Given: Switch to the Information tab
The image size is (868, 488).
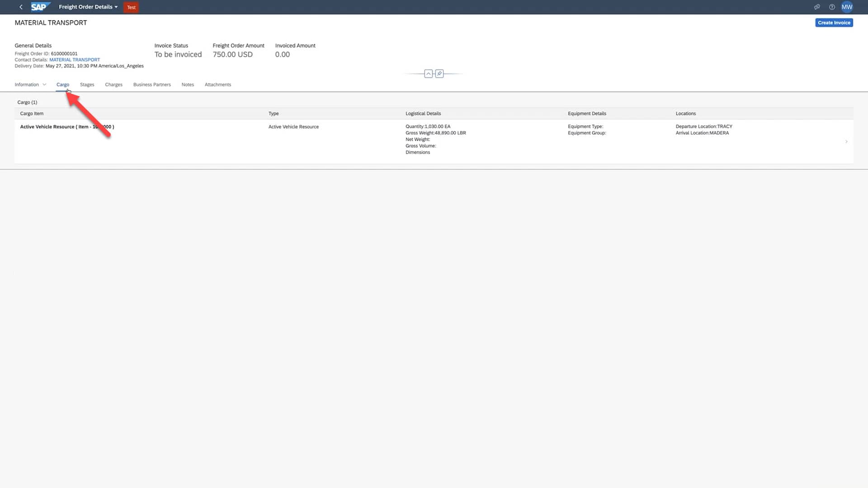Looking at the screenshot, I should (27, 84).
